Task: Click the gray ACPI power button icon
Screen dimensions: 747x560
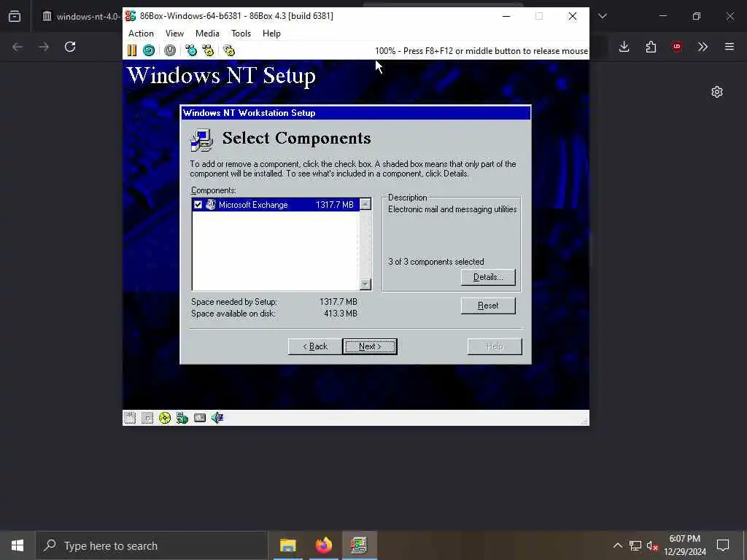Action: point(169,50)
